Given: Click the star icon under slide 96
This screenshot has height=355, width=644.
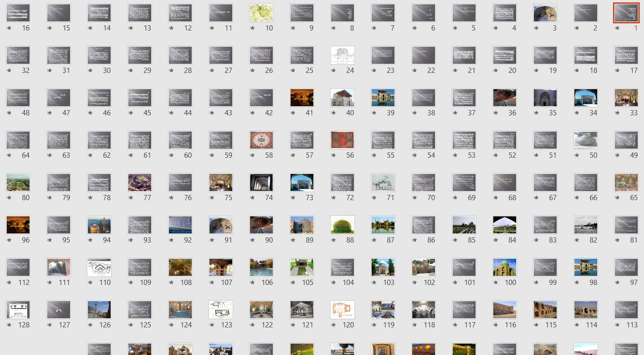Looking at the screenshot, I should coord(9,240).
